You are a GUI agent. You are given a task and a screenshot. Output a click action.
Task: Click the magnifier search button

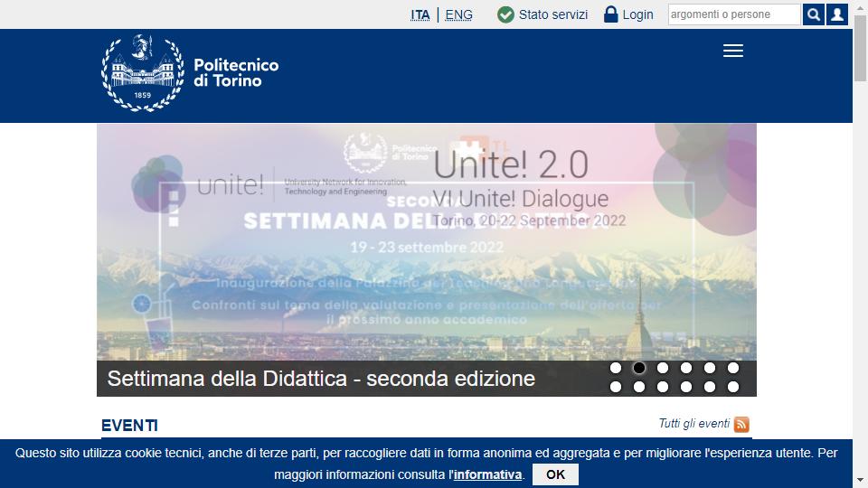(813, 14)
